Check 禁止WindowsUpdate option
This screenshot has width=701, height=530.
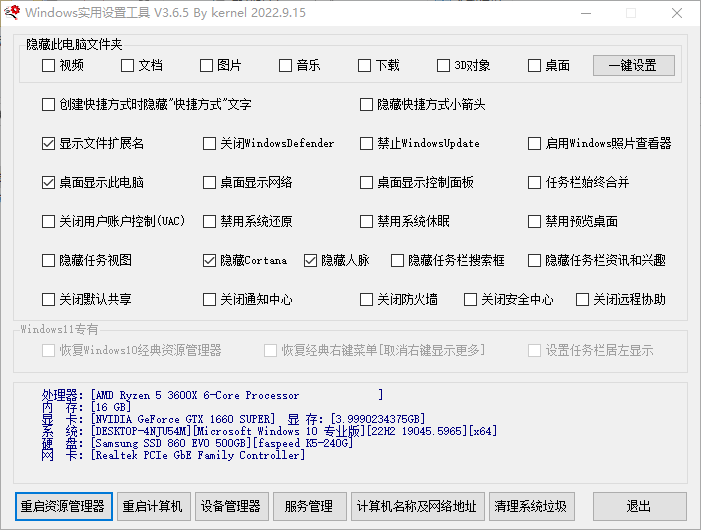pos(366,143)
